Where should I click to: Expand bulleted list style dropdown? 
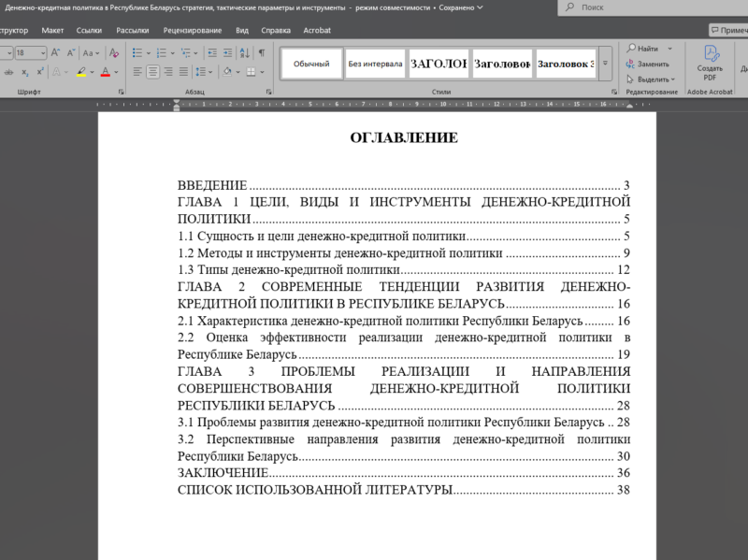coord(148,52)
